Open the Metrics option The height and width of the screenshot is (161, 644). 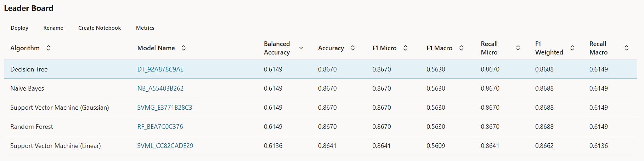click(145, 28)
